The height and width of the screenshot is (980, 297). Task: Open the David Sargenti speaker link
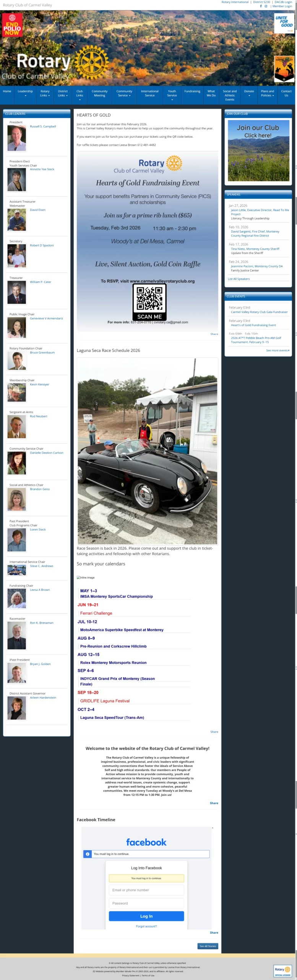coord(255,234)
